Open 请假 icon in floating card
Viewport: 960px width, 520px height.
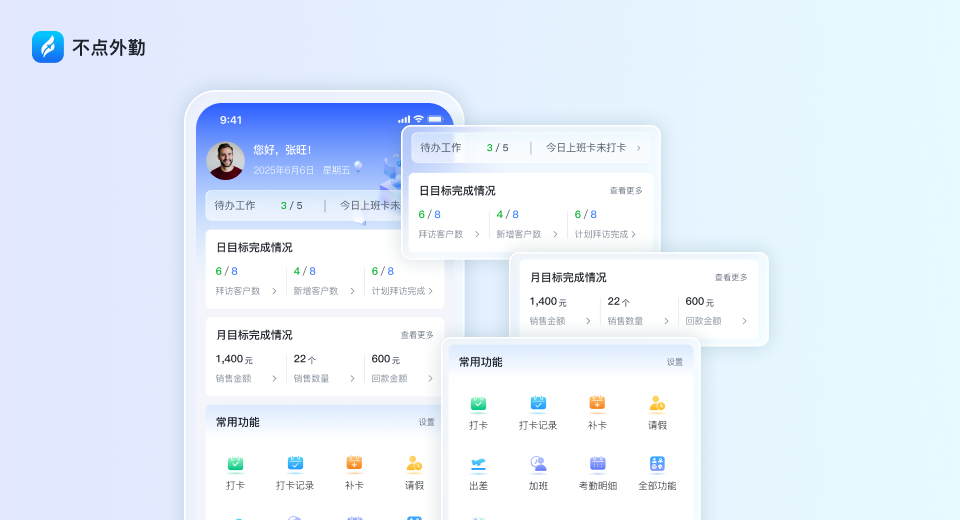[x=657, y=404]
